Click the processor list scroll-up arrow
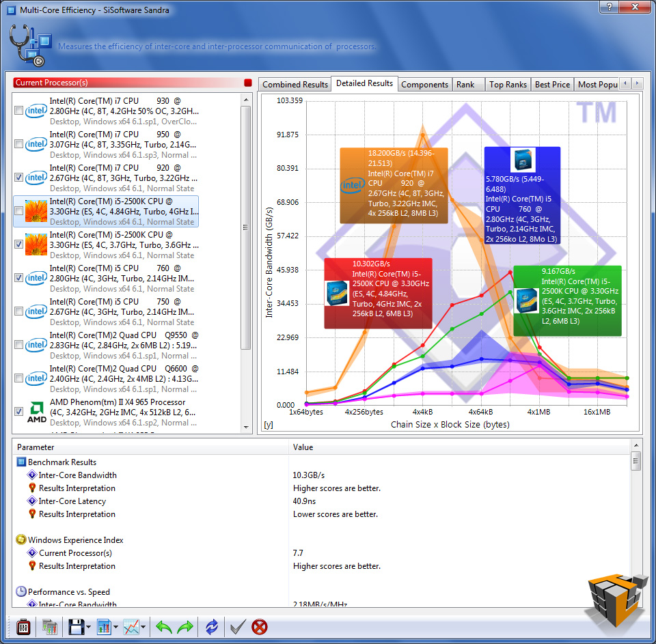The image size is (656, 644). (x=246, y=100)
